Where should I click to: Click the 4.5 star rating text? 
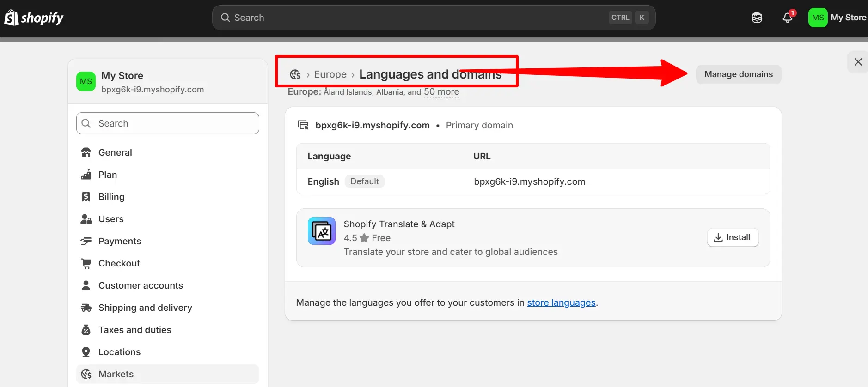click(350, 238)
